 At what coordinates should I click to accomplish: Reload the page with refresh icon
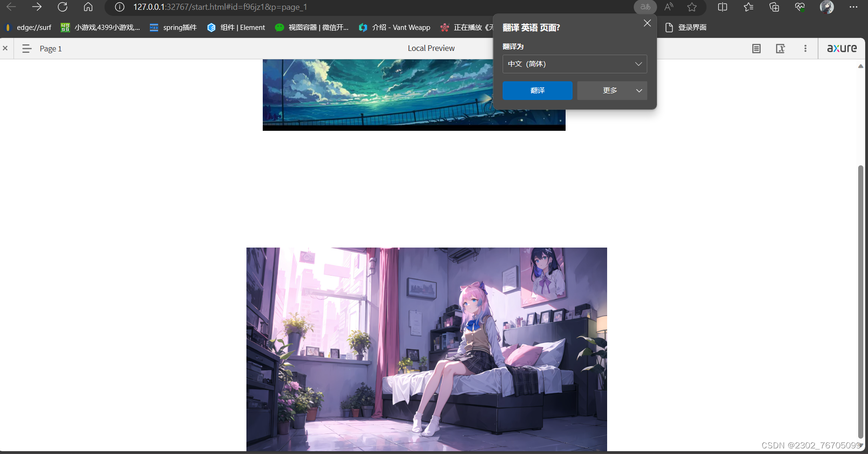(63, 7)
